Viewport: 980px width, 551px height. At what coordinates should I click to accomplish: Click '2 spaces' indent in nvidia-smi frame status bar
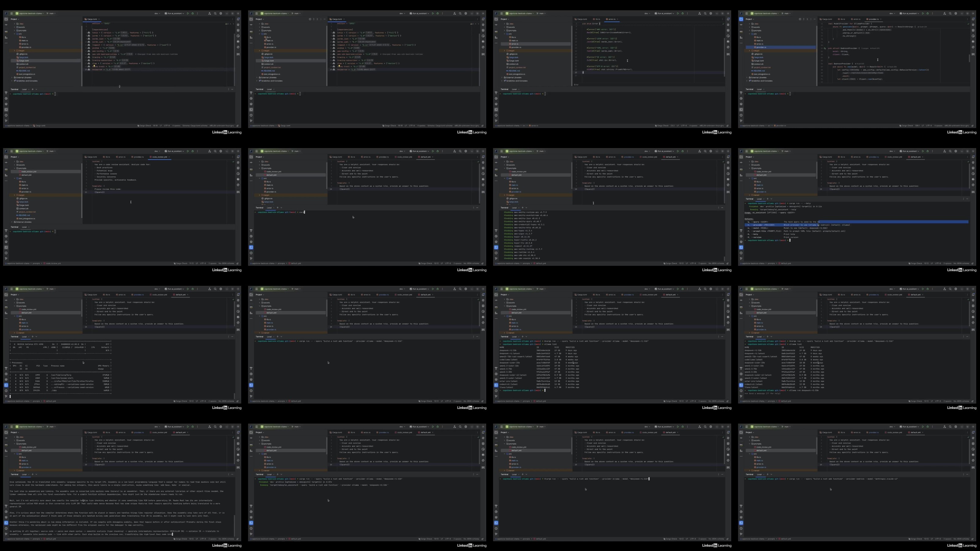pos(212,401)
